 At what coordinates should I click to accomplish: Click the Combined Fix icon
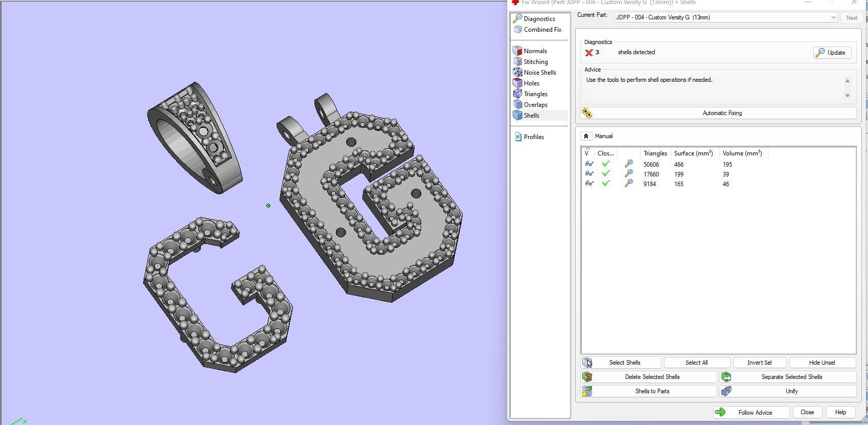pyautogui.click(x=517, y=30)
